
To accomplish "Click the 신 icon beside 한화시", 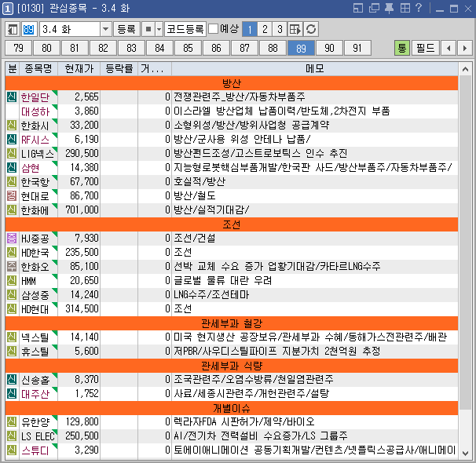I will 12,126.
